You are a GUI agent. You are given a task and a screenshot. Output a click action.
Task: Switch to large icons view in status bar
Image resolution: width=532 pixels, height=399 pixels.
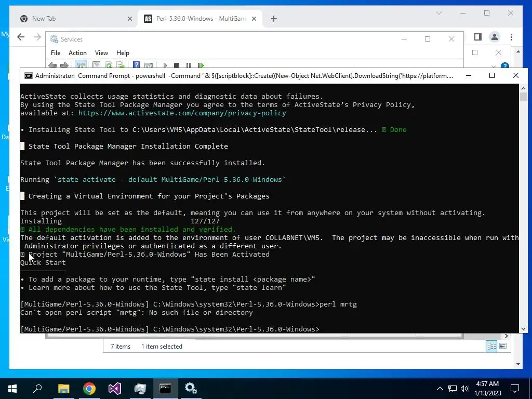503,346
